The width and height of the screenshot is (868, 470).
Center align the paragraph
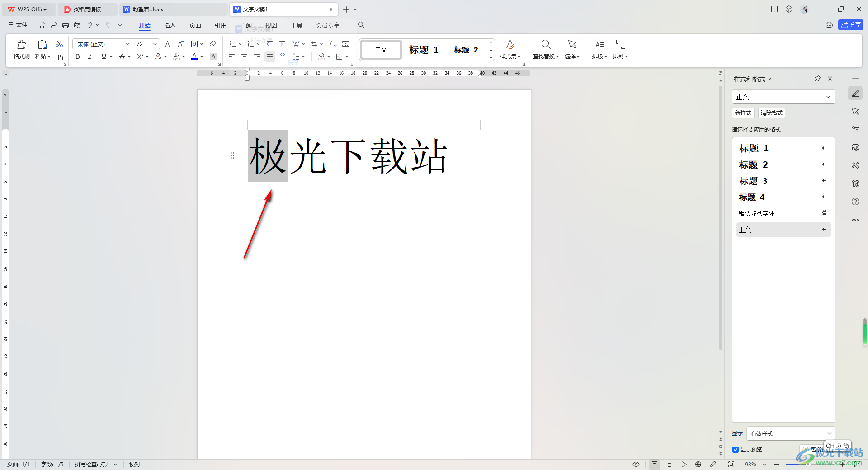244,56
